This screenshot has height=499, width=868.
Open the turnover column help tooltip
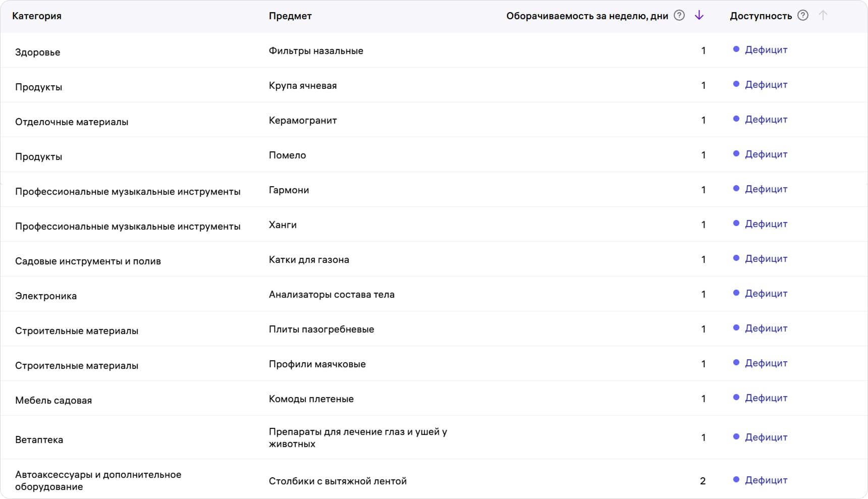pyautogui.click(x=679, y=16)
